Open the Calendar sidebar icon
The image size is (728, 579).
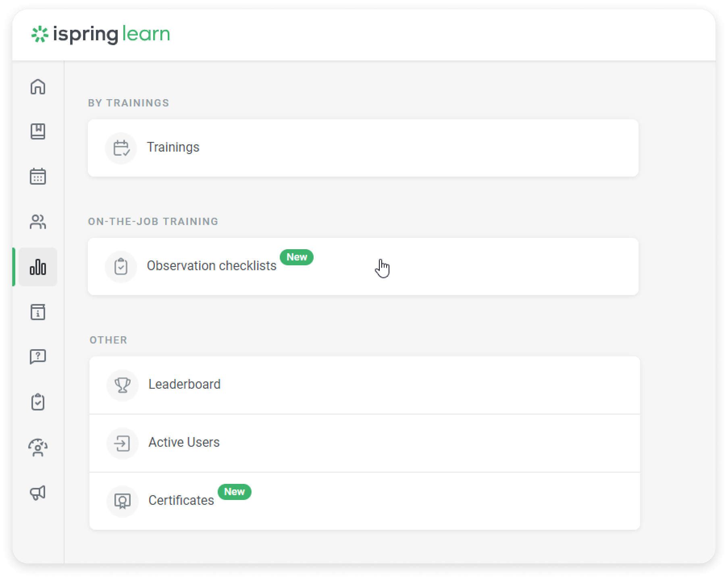(x=38, y=177)
